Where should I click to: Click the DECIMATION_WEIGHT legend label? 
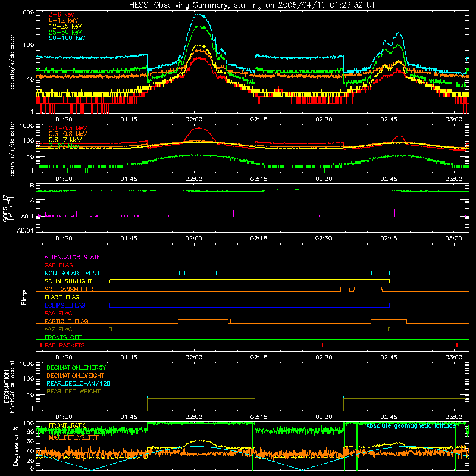76,375
